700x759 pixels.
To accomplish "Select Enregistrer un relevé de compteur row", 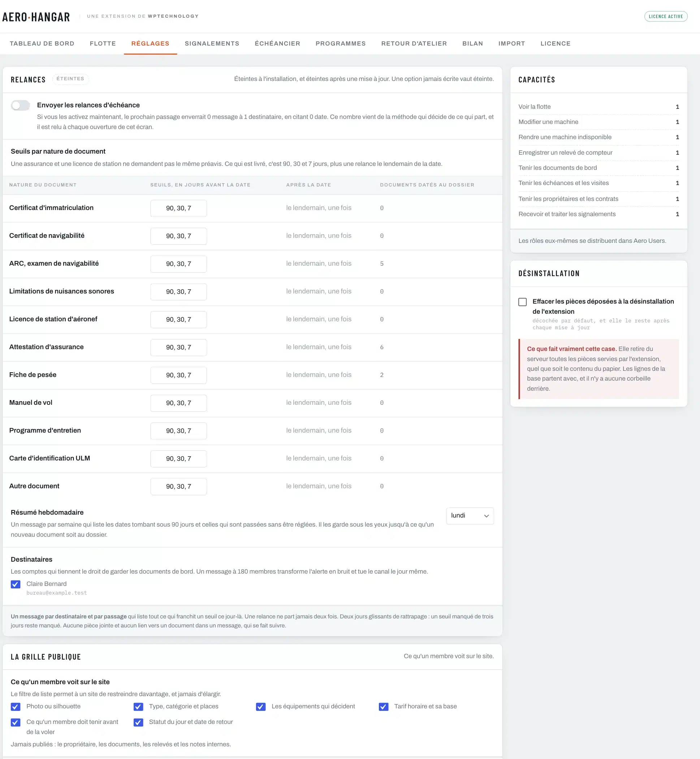I will 599,153.
